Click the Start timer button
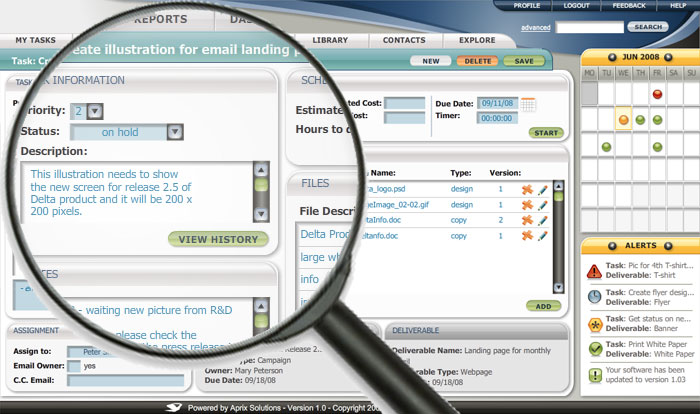The width and height of the screenshot is (700, 414). point(546,132)
